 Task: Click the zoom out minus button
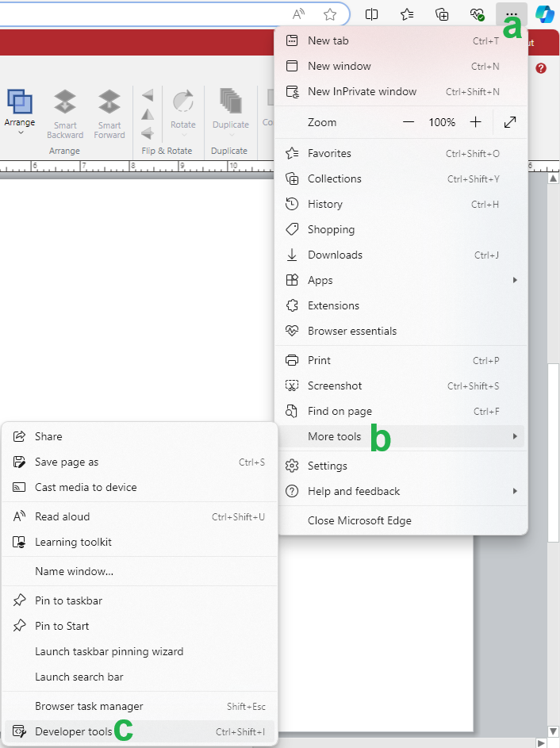(x=408, y=122)
